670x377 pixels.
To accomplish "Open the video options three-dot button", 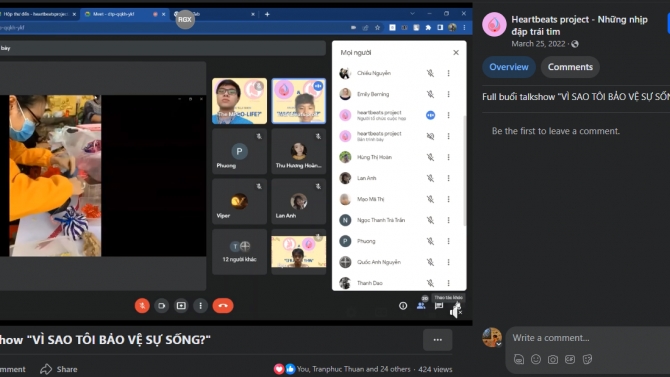I will [438, 340].
